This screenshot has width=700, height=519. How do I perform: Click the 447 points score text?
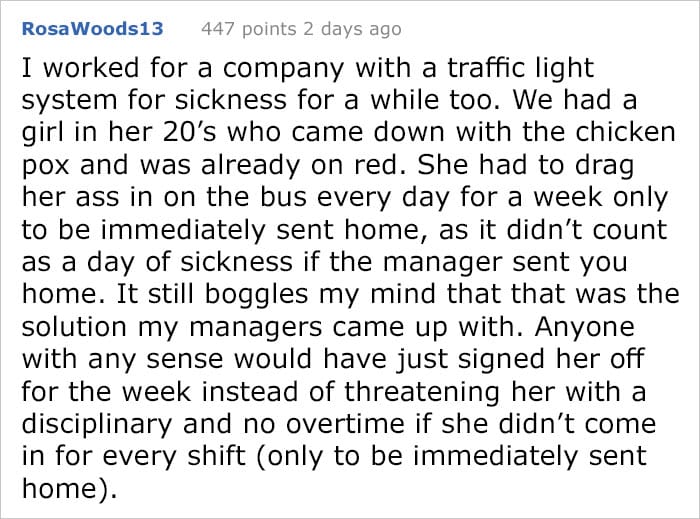pos(249,29)
